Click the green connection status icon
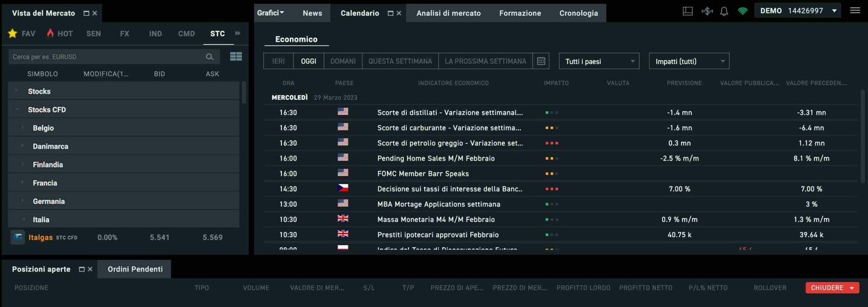Viewport: 868px width, 307px height. click(x=742, y=11)
